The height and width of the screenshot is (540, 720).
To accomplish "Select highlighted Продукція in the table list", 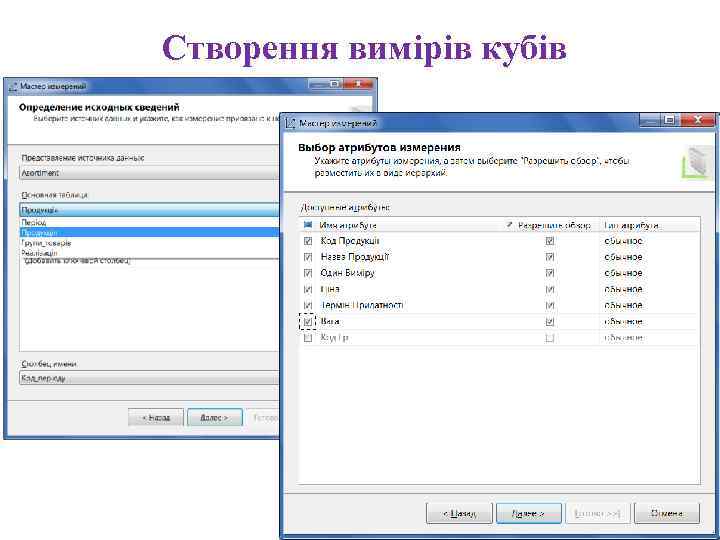I will [x=150, y=232].
